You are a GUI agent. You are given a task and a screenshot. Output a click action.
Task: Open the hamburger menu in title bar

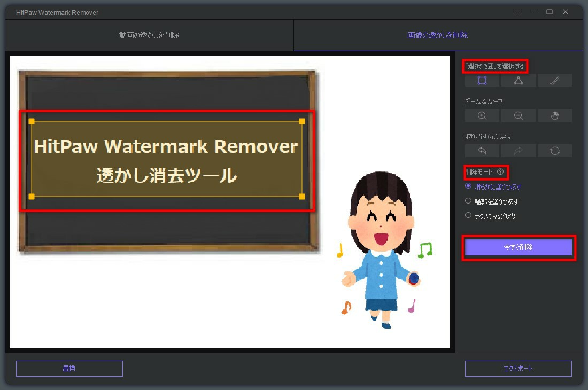(517, 11)
